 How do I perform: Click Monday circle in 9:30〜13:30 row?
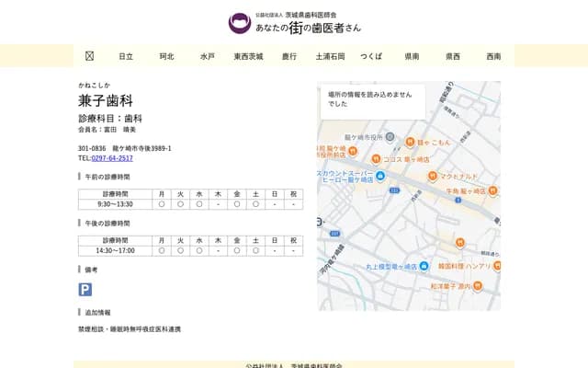(162, 204)
